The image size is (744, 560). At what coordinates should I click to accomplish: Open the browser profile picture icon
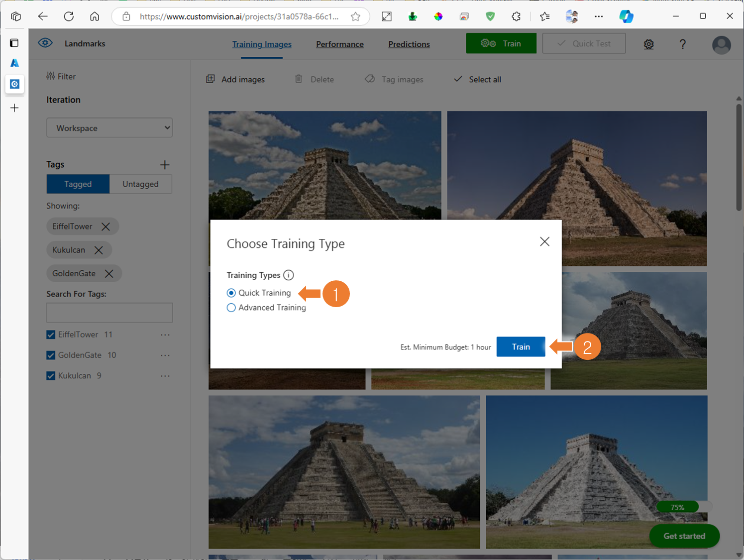click(571, 16)
